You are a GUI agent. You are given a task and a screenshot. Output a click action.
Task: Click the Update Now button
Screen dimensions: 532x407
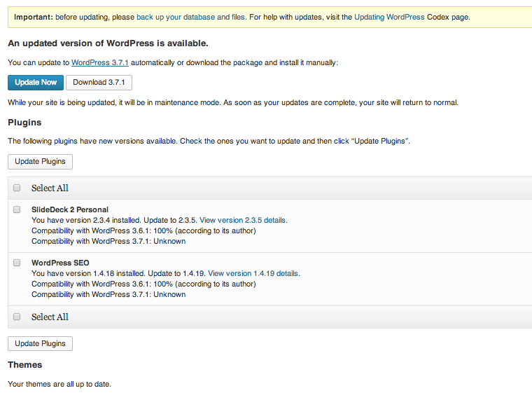(36, 83)
